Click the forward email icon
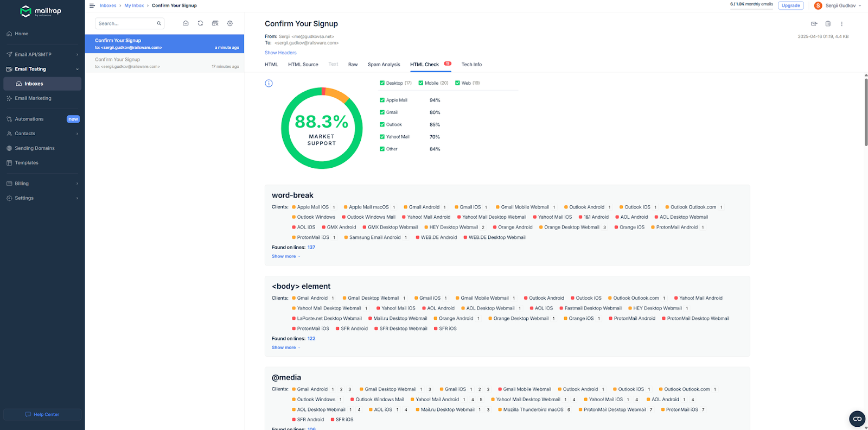 814,24
